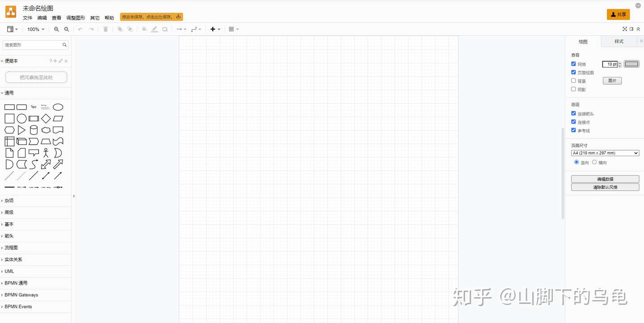Image resolution: width=644 pixels, height=323 pixels.
Task: Open the connection arrow style dropdown
Action: (x=181, y=30)
